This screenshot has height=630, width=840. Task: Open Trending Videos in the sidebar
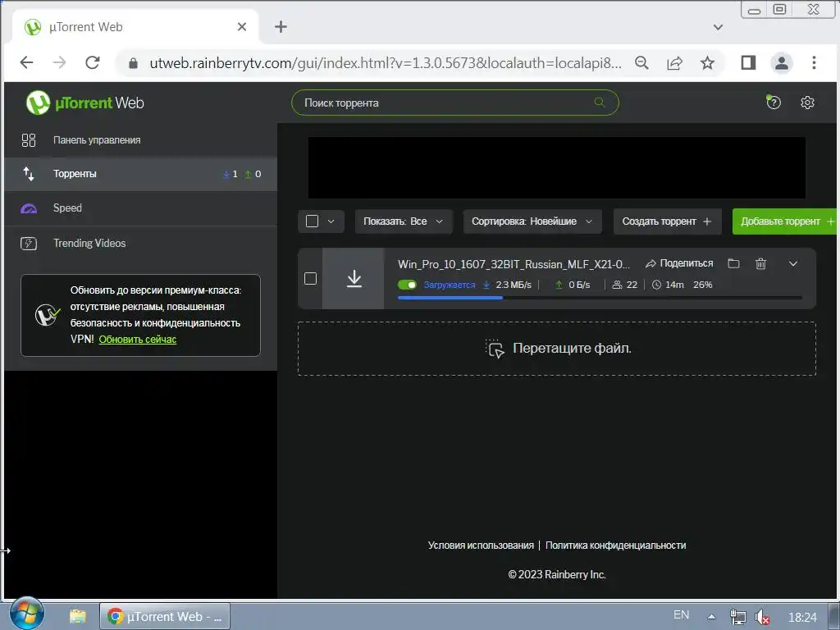(140, 243)
